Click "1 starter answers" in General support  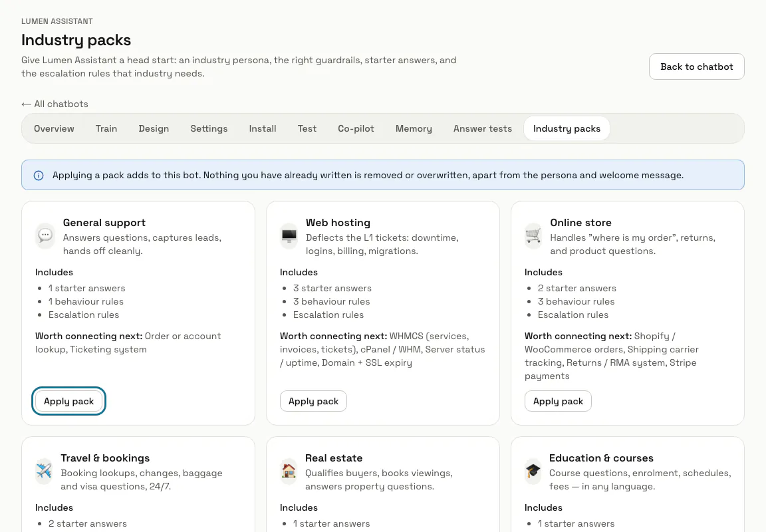(87, 288)
